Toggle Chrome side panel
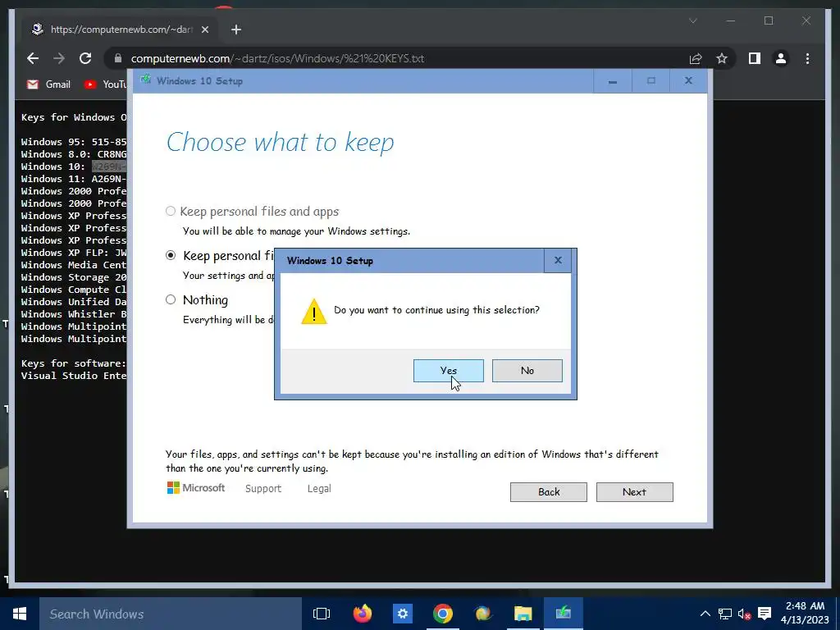The height and width of the screenshot is (630, 840). coord(755,58)
